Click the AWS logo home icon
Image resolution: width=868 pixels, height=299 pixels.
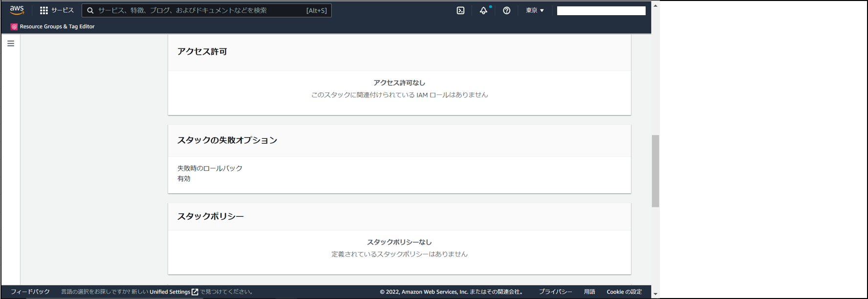(x=17, y=10)
